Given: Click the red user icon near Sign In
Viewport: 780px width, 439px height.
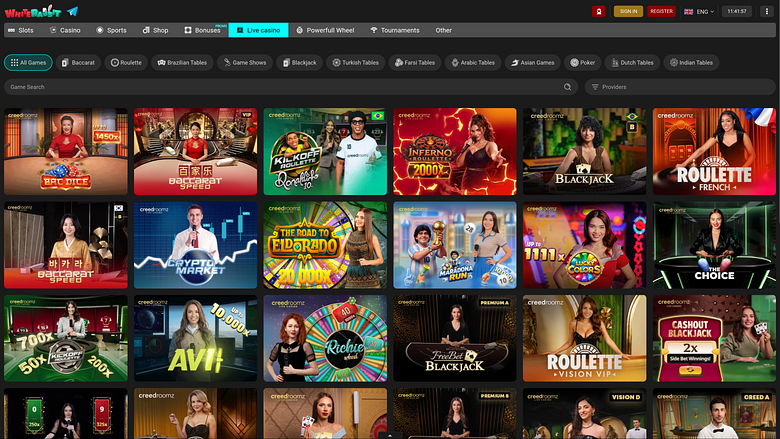Looking at the screenshot, I should [x=598, y=11].
